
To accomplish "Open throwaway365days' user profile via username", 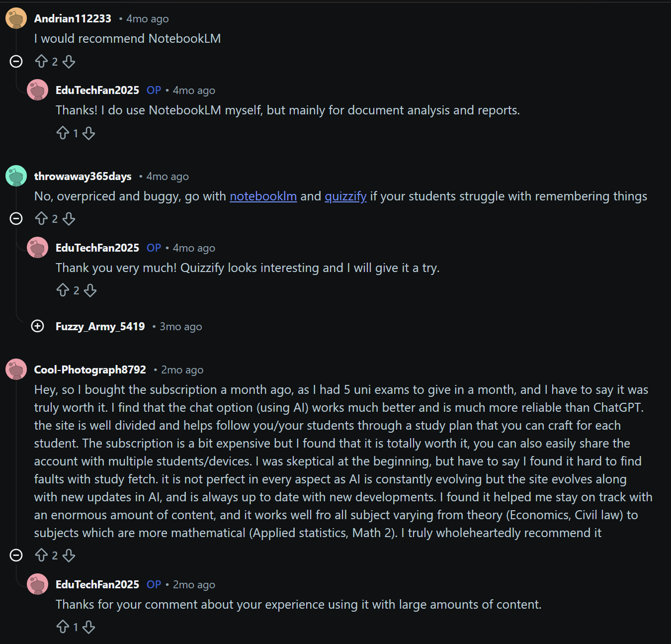I will coord(83,177).
